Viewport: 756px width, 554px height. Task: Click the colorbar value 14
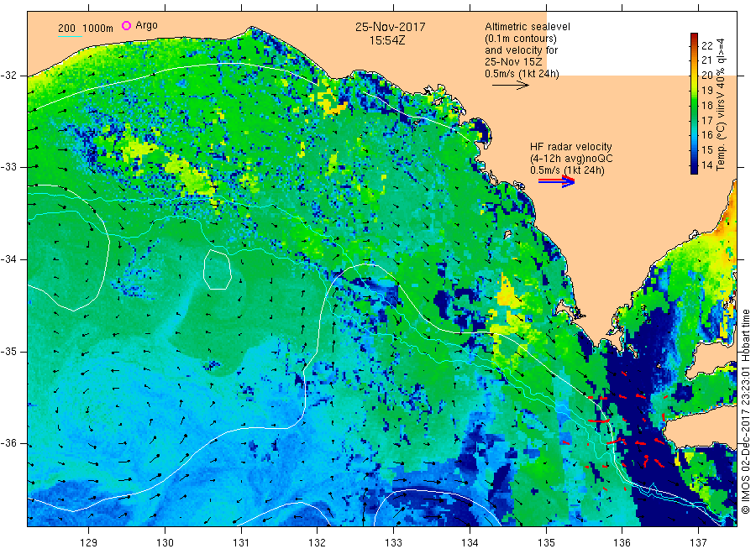tap(706, 165)
